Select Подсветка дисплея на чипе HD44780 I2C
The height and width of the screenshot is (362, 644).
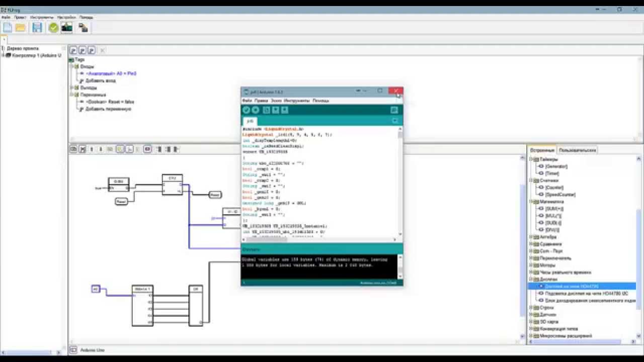tap(586, 293)
